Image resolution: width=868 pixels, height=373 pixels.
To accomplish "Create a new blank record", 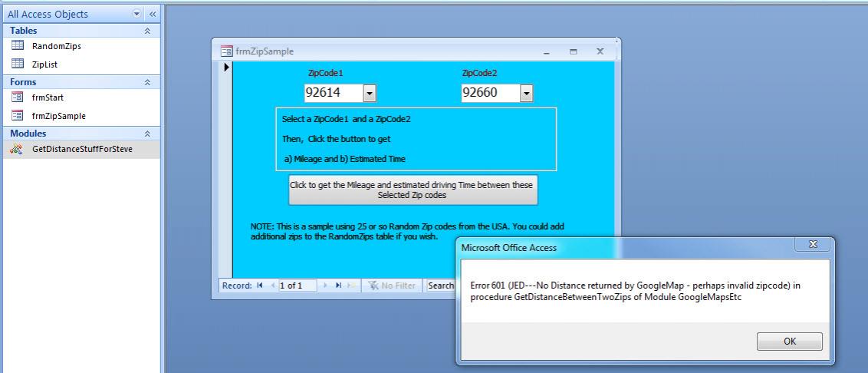I will pos(351,286).
